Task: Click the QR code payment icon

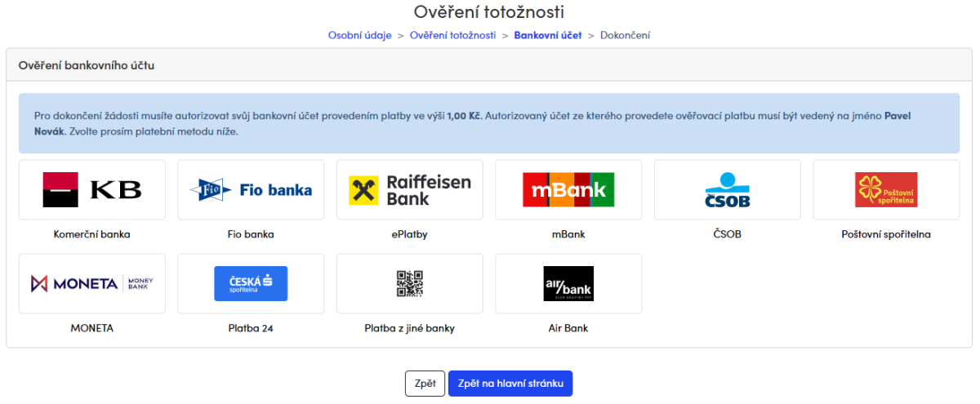Action: (409, 283)
